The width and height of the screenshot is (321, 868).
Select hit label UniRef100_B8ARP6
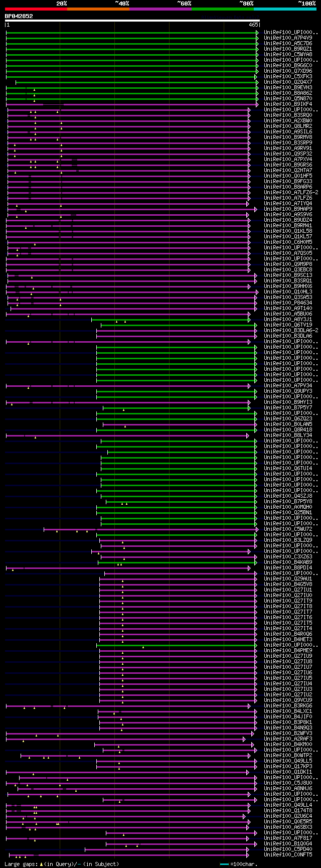tap(288, 187)
